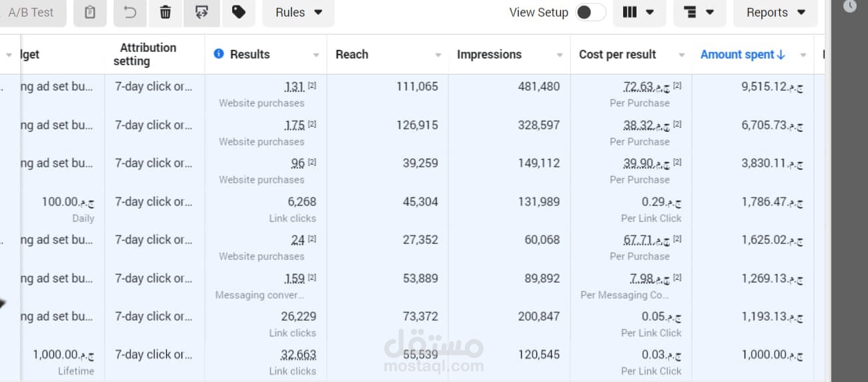Click the Impressions column header
This screenshot has height=382, width=868.
click(x=489, y=55)
